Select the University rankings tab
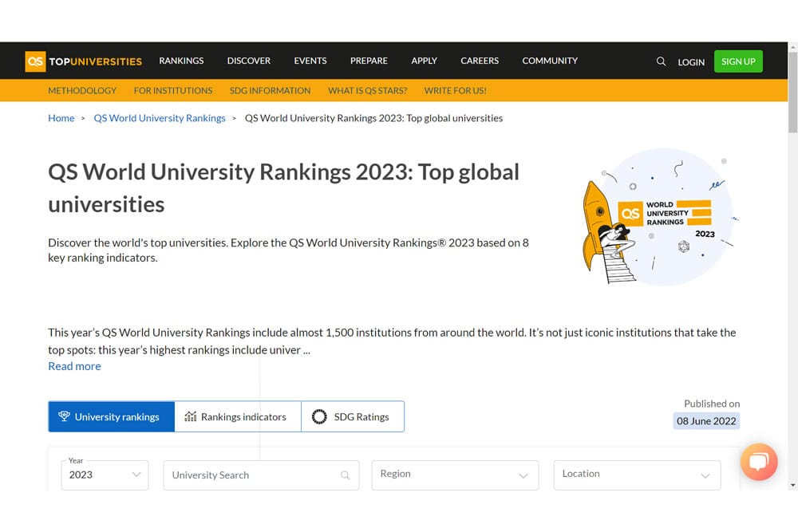This screenshot has height=532, width=798. pos(111,416)
